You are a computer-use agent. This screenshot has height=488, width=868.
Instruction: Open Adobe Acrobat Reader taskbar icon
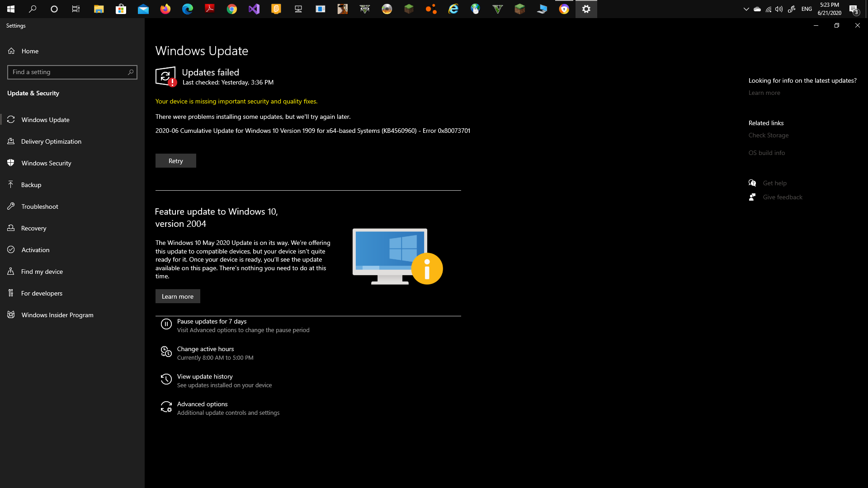(x=209, y=9)
